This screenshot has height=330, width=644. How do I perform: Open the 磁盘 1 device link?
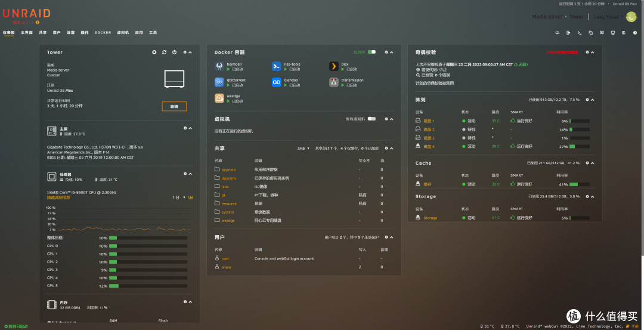click(x=429, y=121)
